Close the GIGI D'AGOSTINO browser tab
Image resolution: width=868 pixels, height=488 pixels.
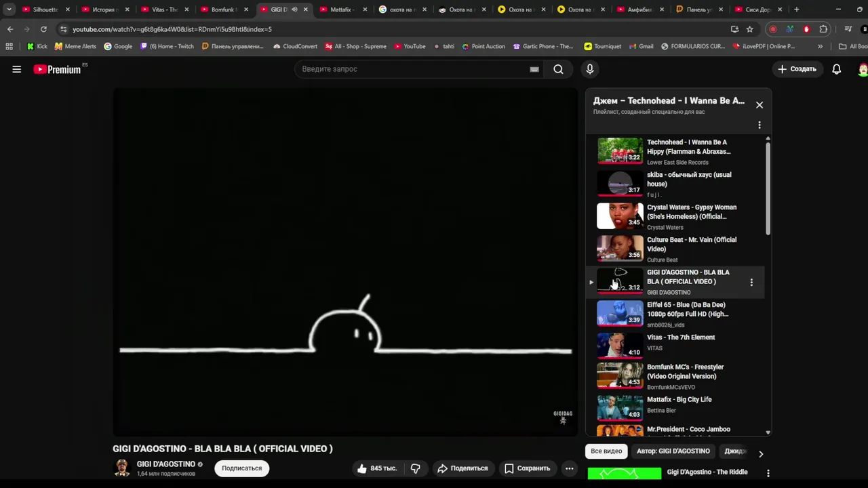[306, 9]
